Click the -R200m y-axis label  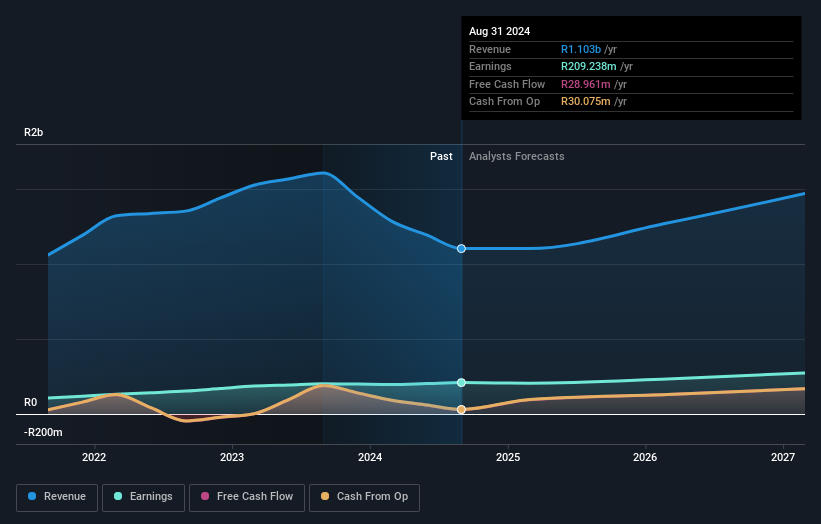43,432
